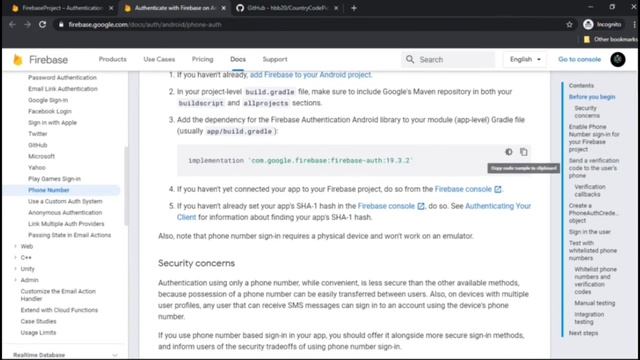Viewport: 640px width, 360px height.
Task: Open the user account avatar
Action: coord(618,60)
